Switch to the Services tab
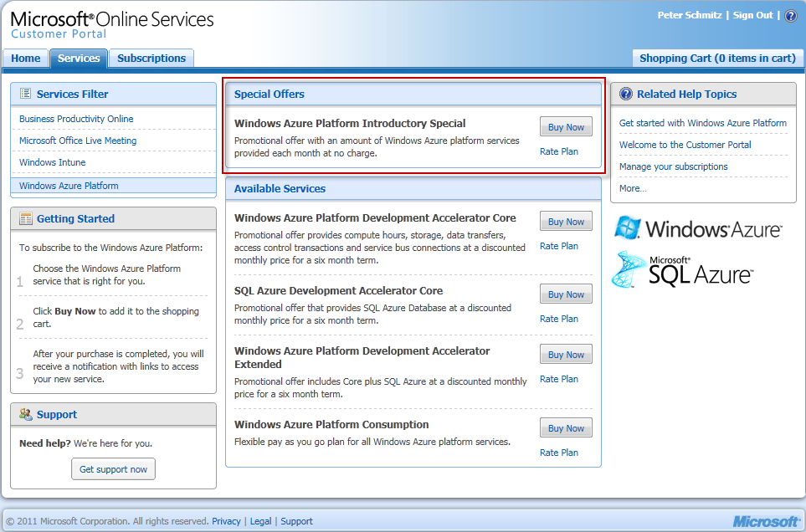This screenshot has width=806, height=532. pos(79,58)
